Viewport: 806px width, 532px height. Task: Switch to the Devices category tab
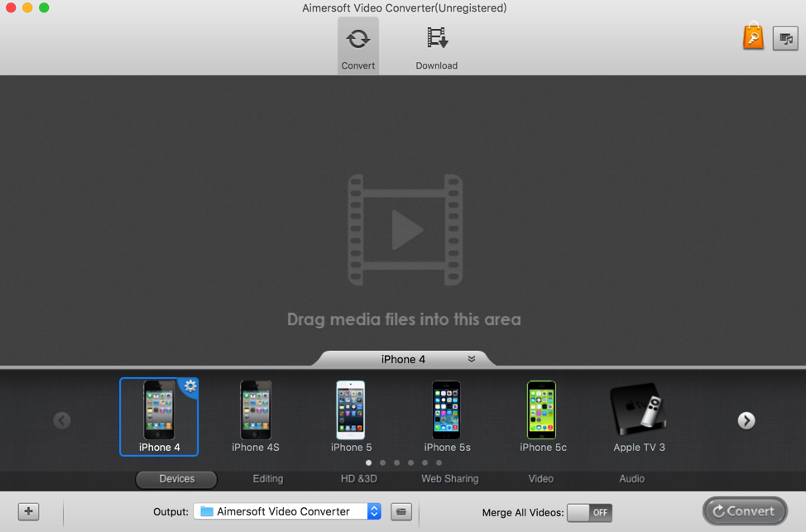pyautogui.click(x=176, y=479)
